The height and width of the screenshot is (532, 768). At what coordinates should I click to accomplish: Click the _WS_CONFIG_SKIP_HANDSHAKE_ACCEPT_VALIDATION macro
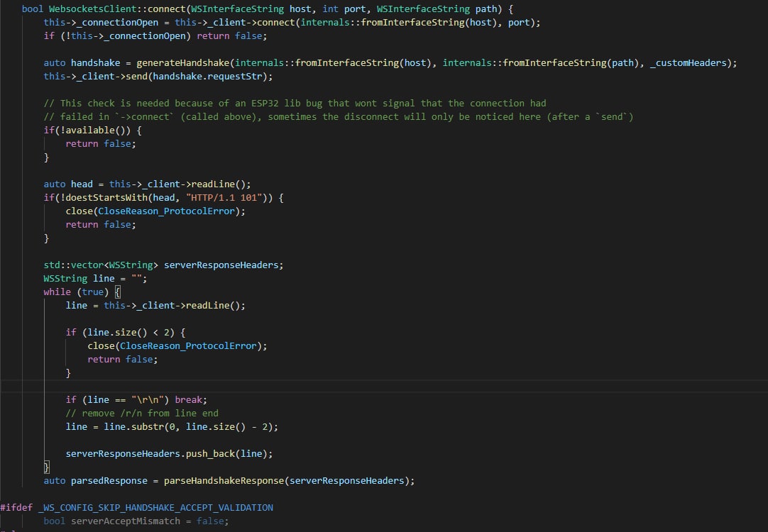(x=155, y=508)
